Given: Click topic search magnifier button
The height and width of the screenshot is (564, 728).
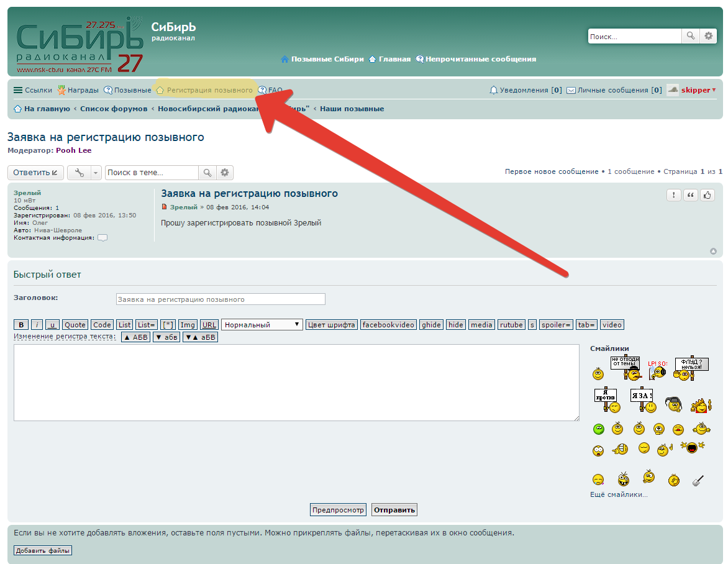Looking at the screenshot, I should tap(207, 173).
